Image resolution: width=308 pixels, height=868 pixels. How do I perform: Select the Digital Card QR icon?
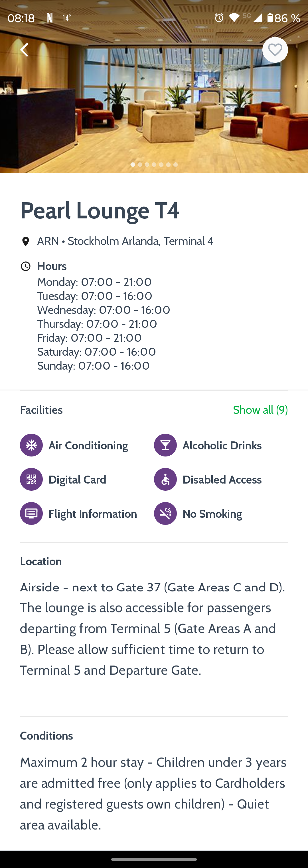(31, 479)
